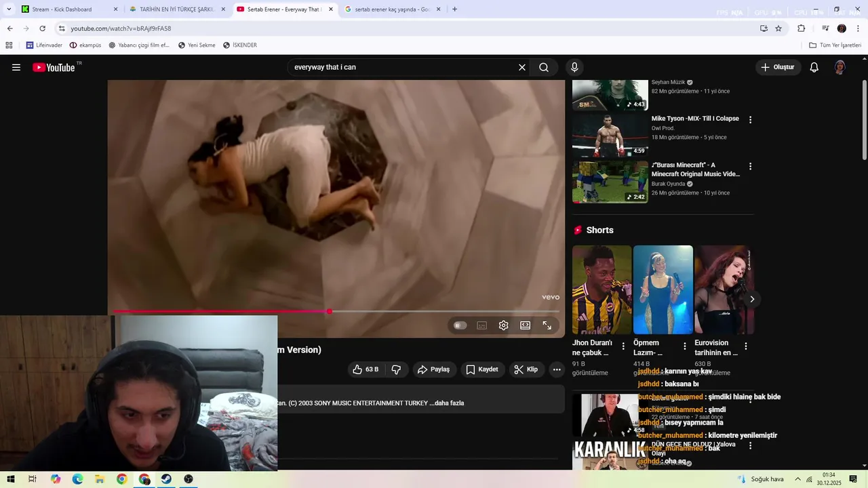The width and height of the screenshot is (868, 488).
Task: Close the Kick Dashboard tab
Action: tap(115, 9)
